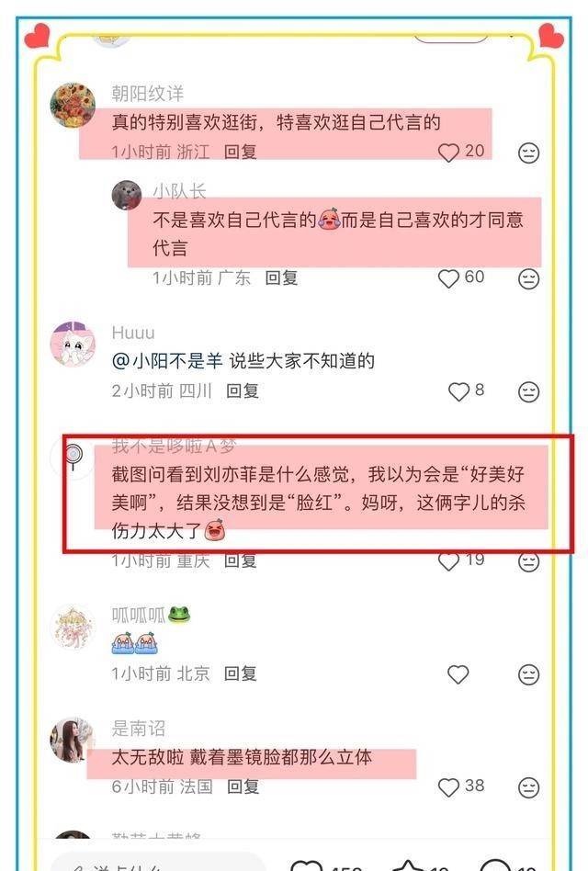
Task: Reply to 呱呱呱's comment from 北京
Action: point(241,673)
